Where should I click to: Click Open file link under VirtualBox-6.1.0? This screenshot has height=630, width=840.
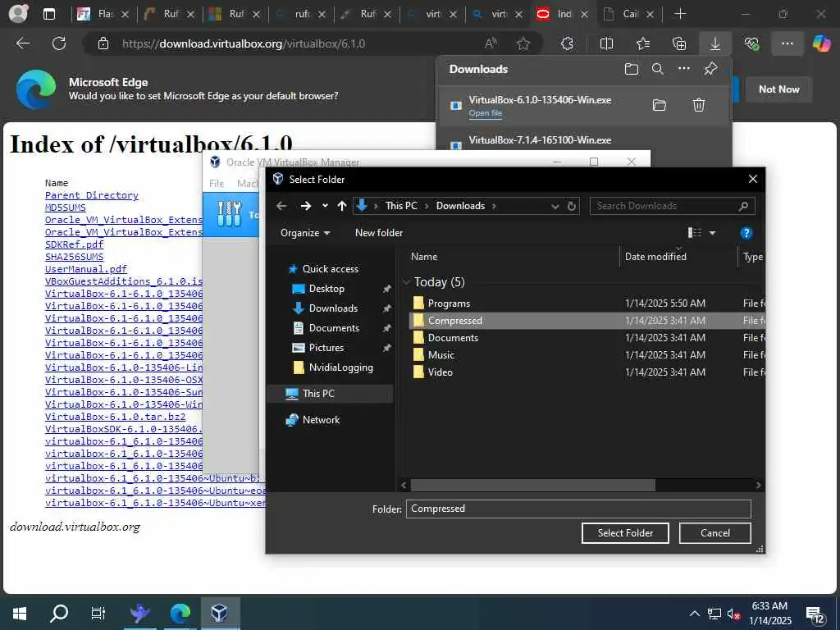coord(486,113)
